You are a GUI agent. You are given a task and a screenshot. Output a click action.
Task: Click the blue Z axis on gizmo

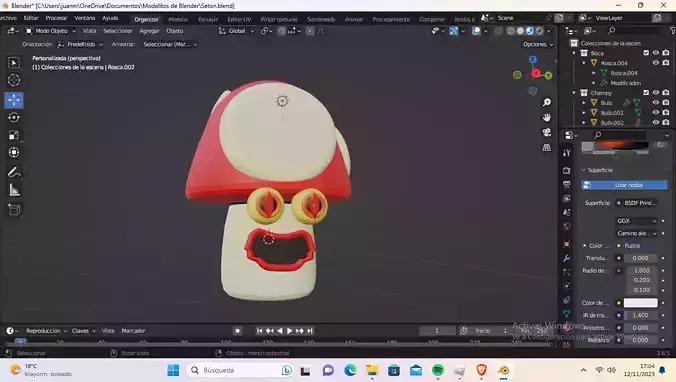(533, 59)
